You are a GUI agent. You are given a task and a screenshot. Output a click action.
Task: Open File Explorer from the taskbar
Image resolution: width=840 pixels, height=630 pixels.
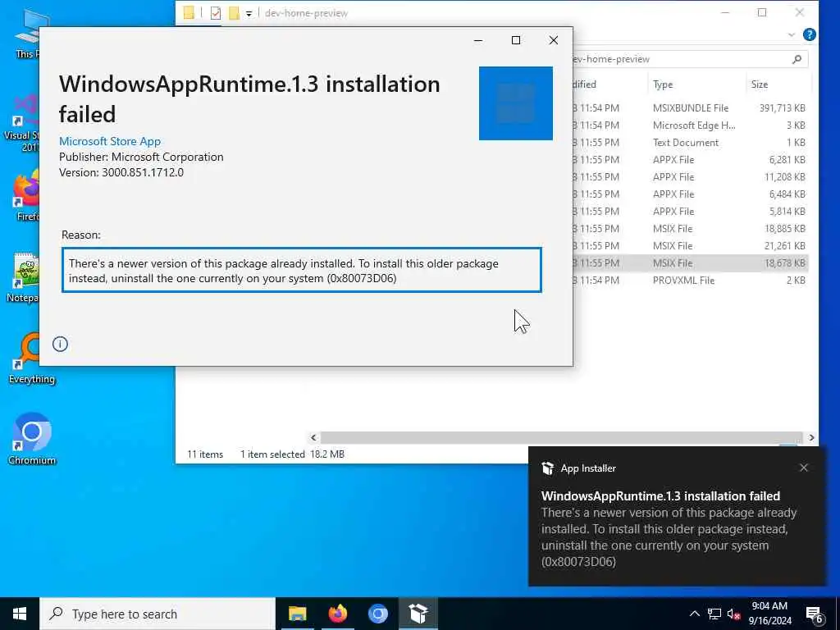(297, 614)
